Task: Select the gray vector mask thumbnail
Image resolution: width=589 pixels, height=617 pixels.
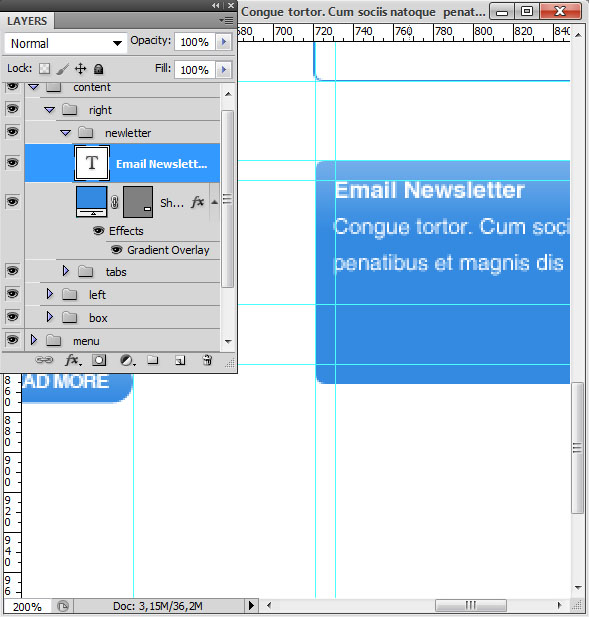Action: [x=138, y=202]
